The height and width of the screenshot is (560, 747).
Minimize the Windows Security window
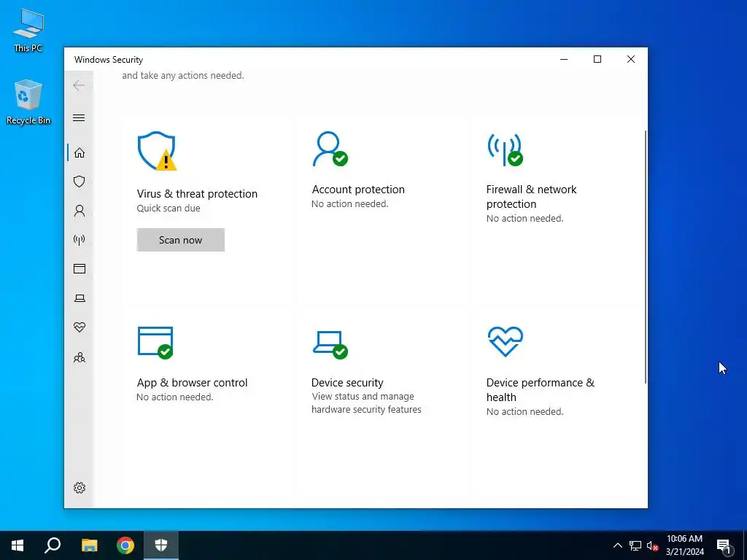[x=564, y=59]
